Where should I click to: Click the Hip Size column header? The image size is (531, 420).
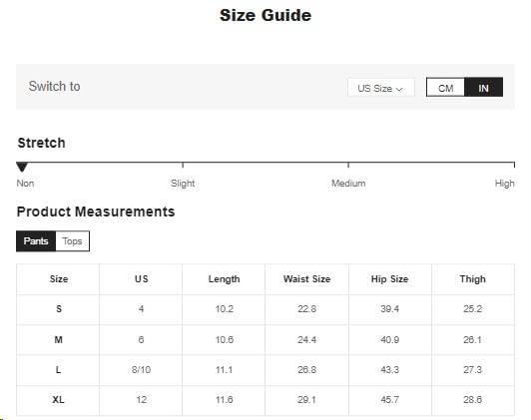(x=390, y=279)
